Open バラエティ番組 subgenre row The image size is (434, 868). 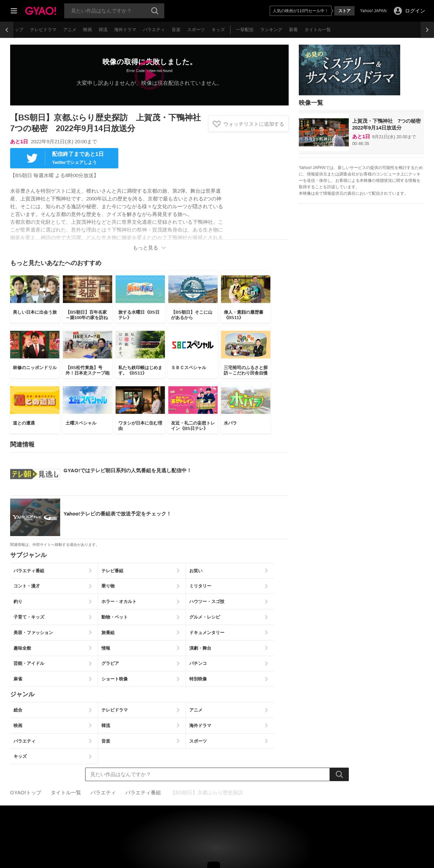54,571
